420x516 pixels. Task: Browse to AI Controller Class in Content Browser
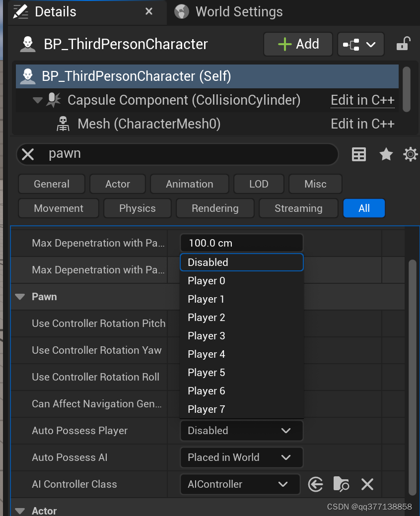(342, 484)
